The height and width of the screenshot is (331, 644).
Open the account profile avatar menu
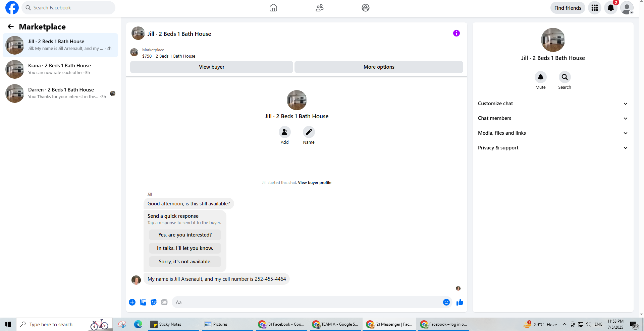[627, 8]
